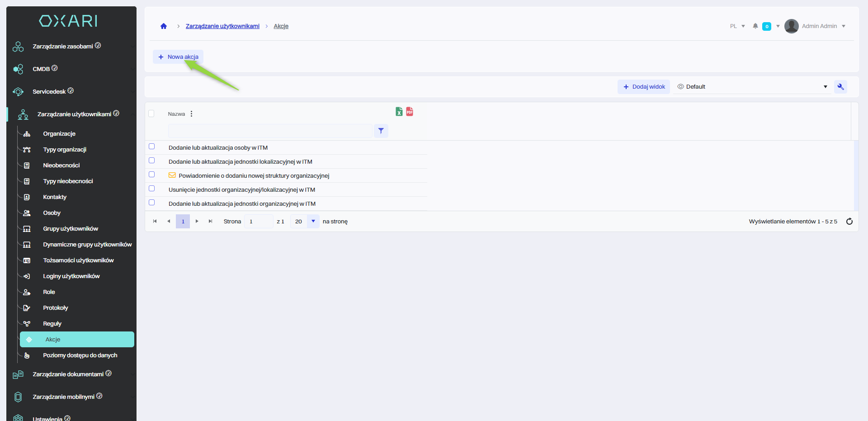
Task: Open Nazwa column options menu
Action: [192, 114]
